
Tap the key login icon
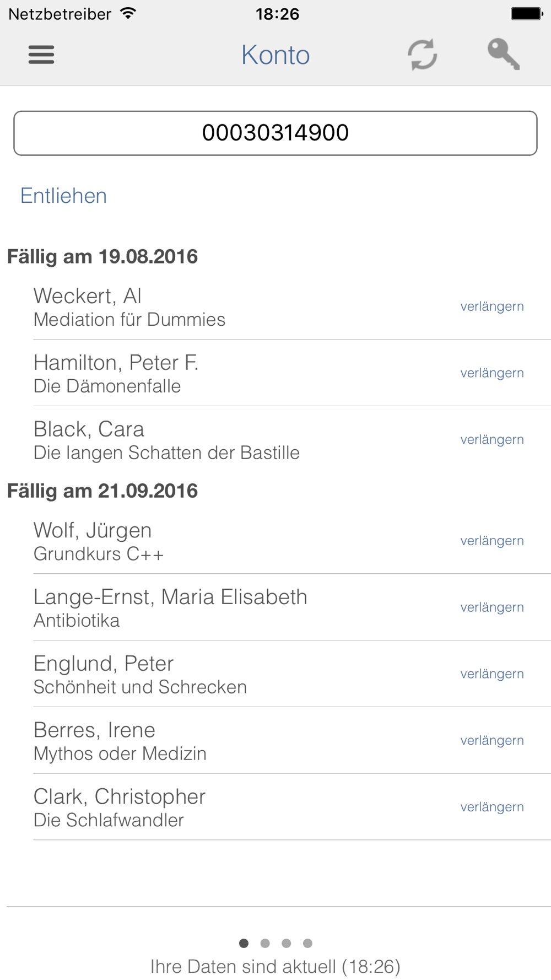504,54
